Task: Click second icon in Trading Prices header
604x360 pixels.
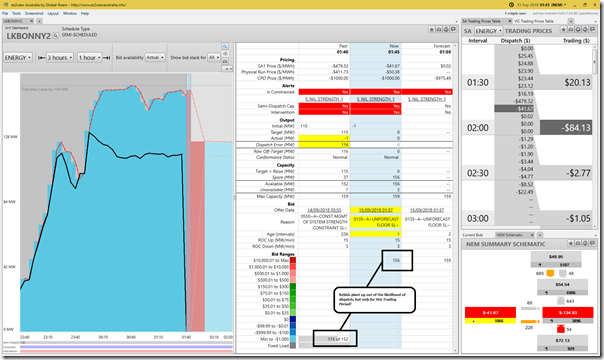Action: pyautogui.click(x=570, y=30)
